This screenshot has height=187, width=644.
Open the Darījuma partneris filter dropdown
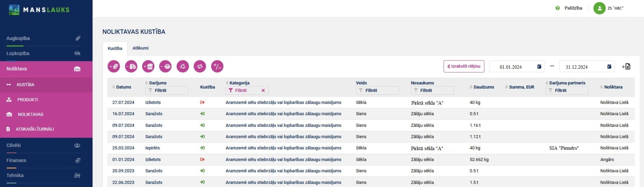pos(567,91)
